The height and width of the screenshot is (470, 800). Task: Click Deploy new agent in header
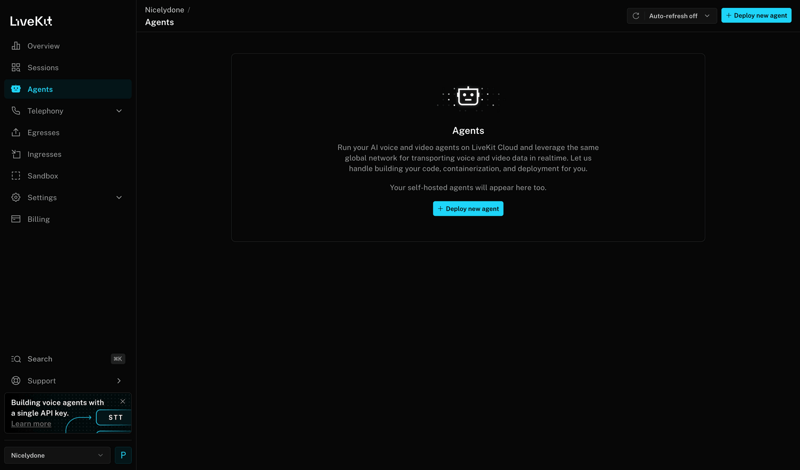pyautogui.click(x=756, y=15)
